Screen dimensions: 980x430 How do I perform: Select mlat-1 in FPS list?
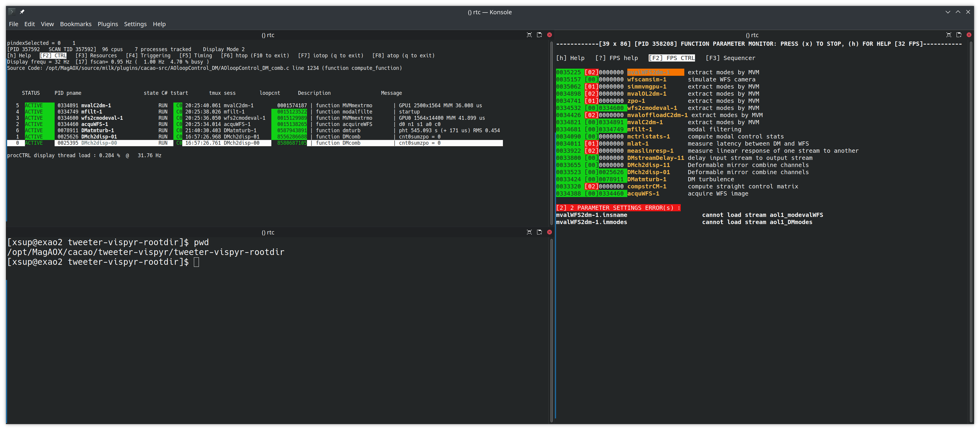pyautogui.click(x=638, y=144)
